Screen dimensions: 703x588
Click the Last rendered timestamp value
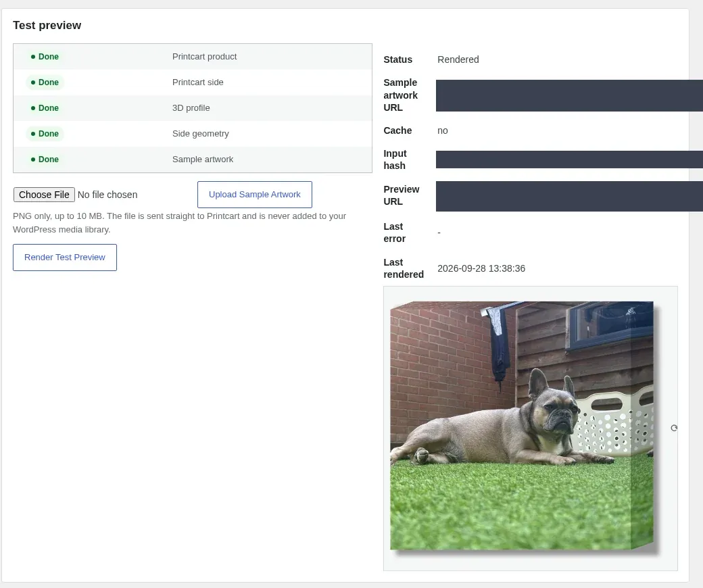pyautogui.click(x=481, y=268)
